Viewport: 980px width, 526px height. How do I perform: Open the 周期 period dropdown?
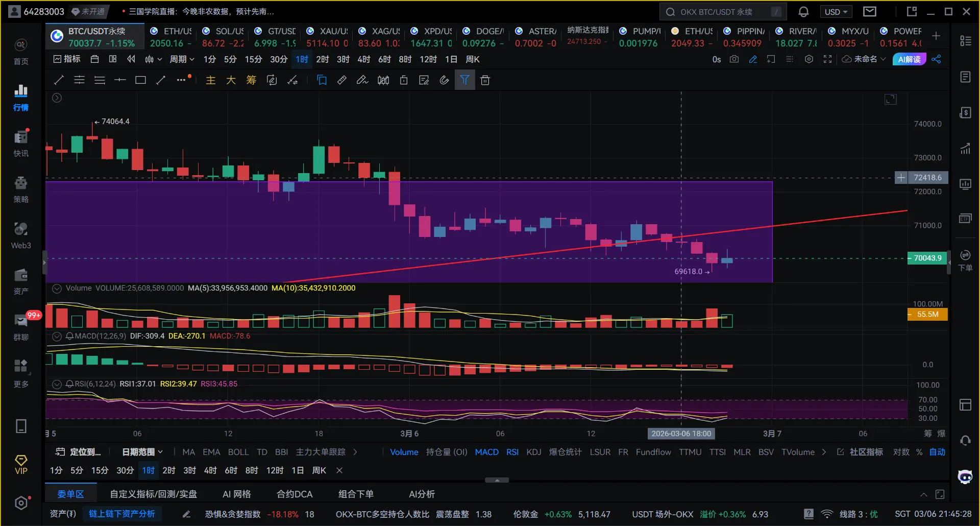(182, 59)
